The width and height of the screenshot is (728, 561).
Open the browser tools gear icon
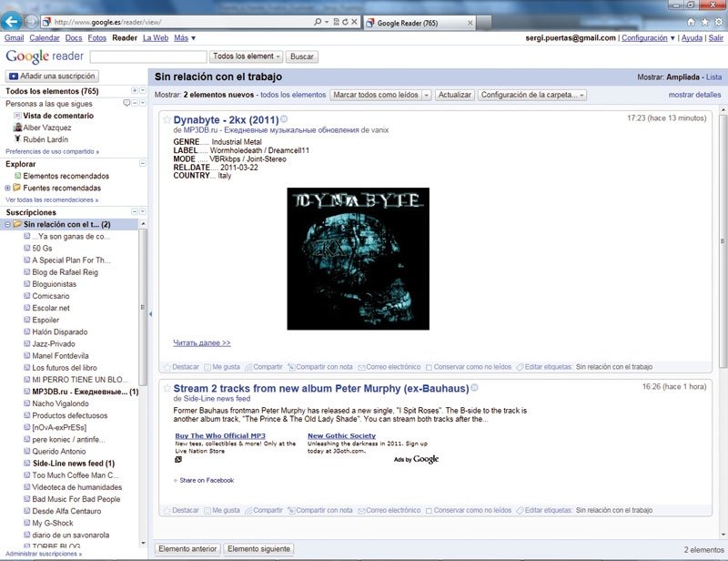point(719,22)
